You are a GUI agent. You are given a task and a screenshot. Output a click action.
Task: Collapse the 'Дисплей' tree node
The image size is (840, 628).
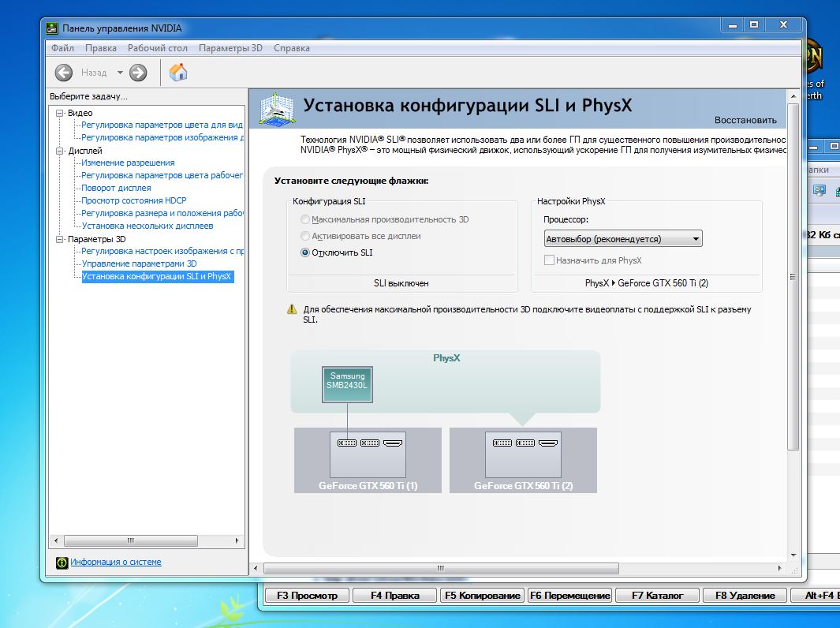pos(60,151)
